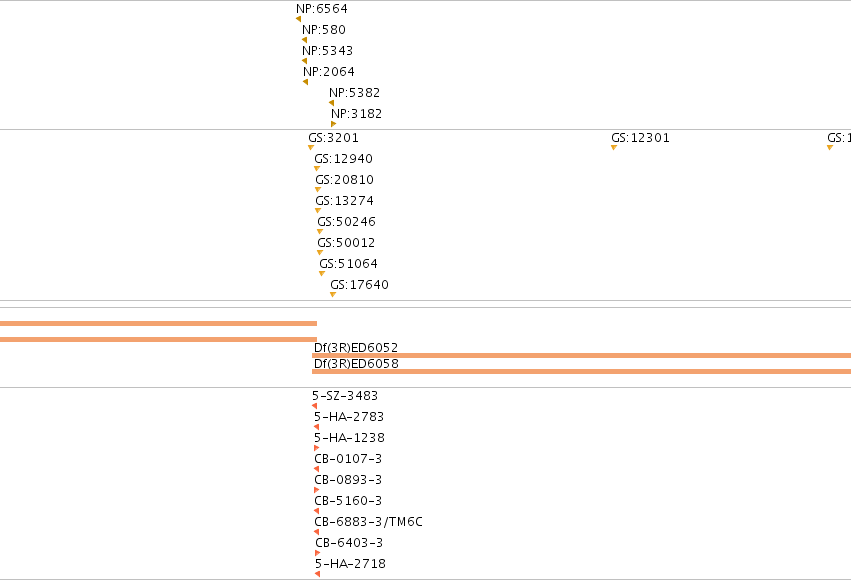Image resolution: width=851 pixels, height=580 pixels.
Task: Select the red arrow below CB-5160-3
Action: click(x=316, y=511)
